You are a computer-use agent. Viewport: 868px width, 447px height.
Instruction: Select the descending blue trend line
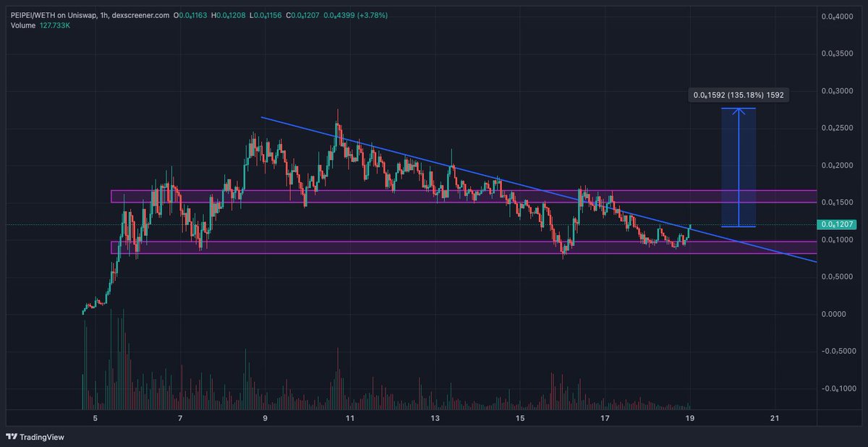tap(538, 190)
